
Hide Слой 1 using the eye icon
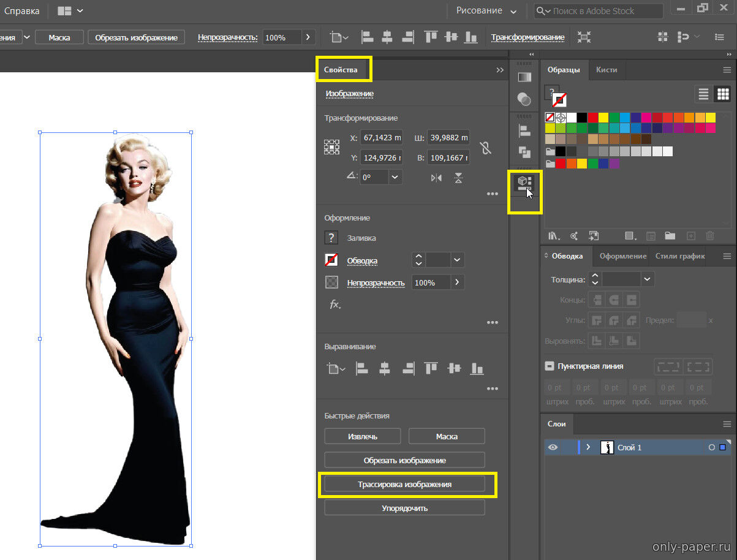pos(553,447)
